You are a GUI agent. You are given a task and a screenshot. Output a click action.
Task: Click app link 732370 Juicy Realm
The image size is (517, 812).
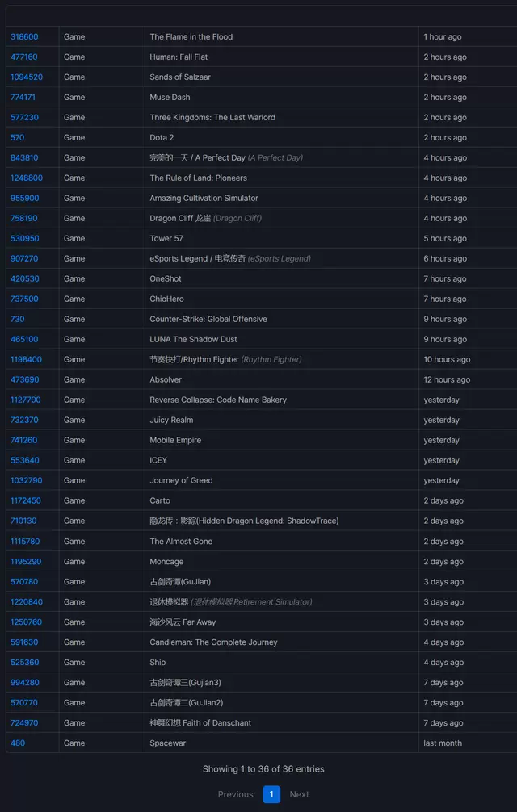point(23,421)
